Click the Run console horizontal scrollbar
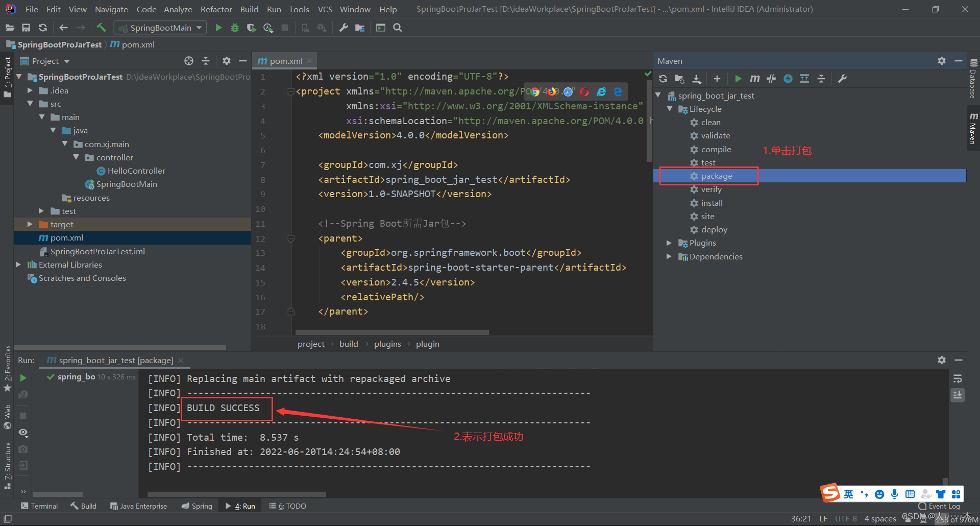This screenshot has width=980, height=526. click(x=237, y=494)
